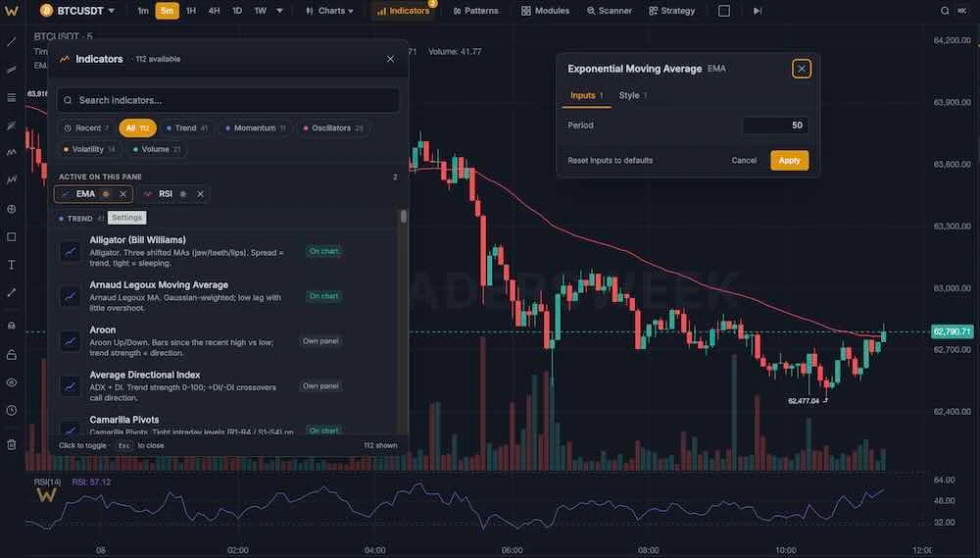
Task: Filter indicators by Oscillators
Action: point(332,128)
